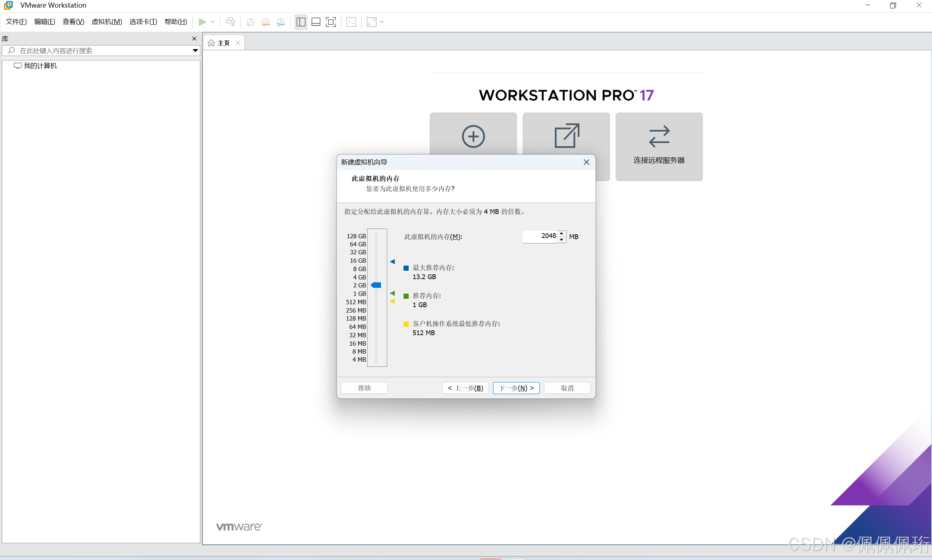This screenshot has width=932, height=560.
Task: Expand the library search dropdown arrow
Action: coord(195,50)
